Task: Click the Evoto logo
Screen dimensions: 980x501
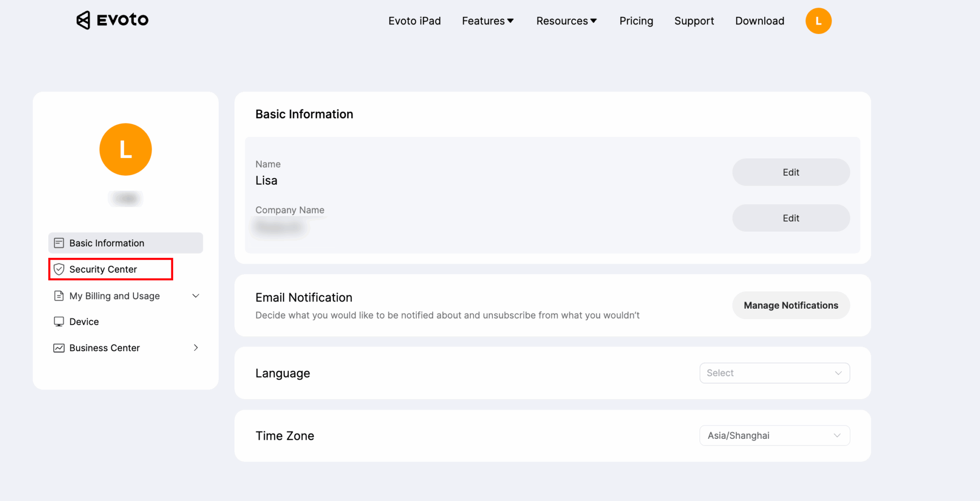Action: point(111,20)
